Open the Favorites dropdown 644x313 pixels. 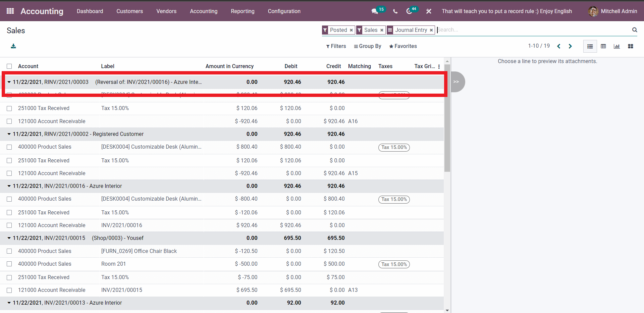click(403, 46)
